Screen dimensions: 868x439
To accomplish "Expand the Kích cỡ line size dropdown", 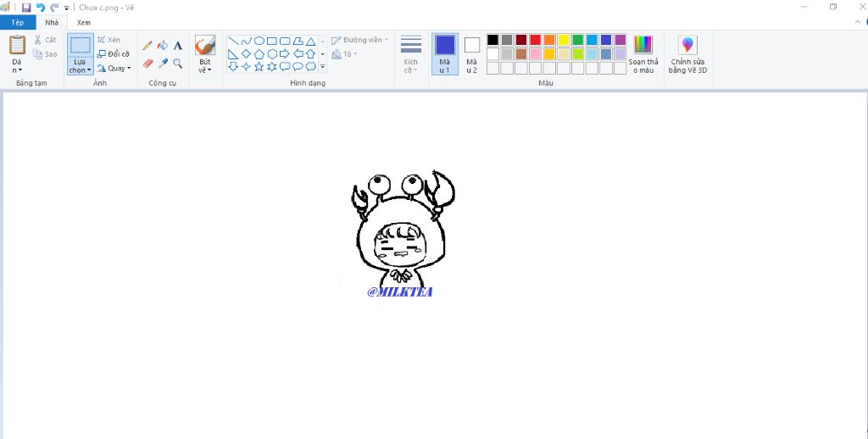I will [x=411, y=53].
